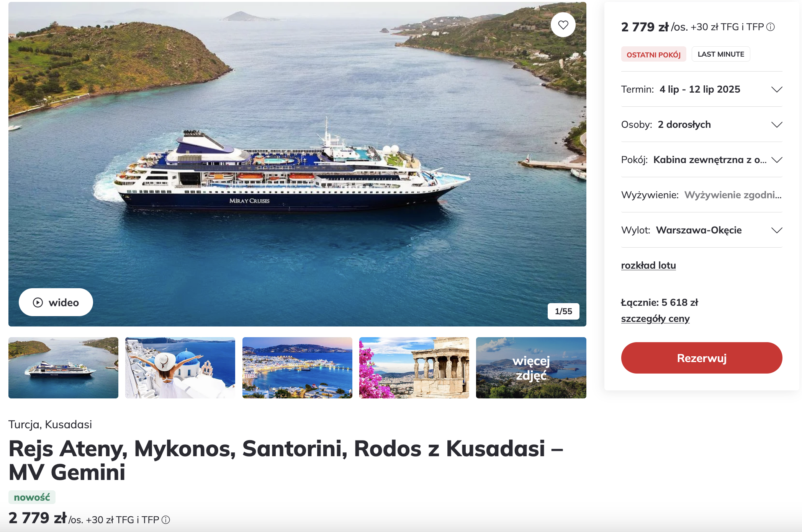Viewport: 802px width, 532px height.
Task: Click the OSTATNI POKÓJ badge
Action: click(654, 54)
